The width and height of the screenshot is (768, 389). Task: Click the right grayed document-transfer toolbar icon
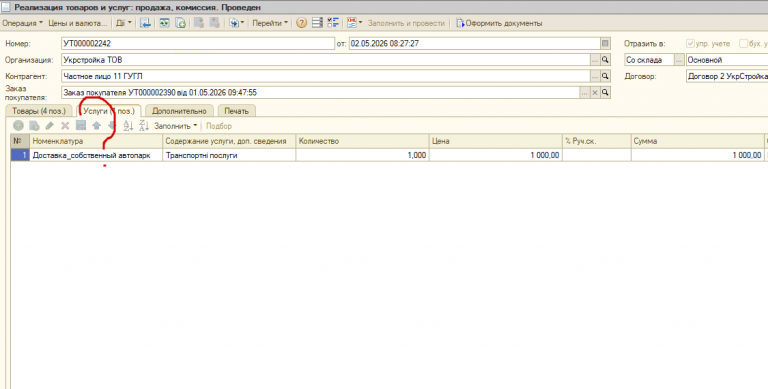215,23
